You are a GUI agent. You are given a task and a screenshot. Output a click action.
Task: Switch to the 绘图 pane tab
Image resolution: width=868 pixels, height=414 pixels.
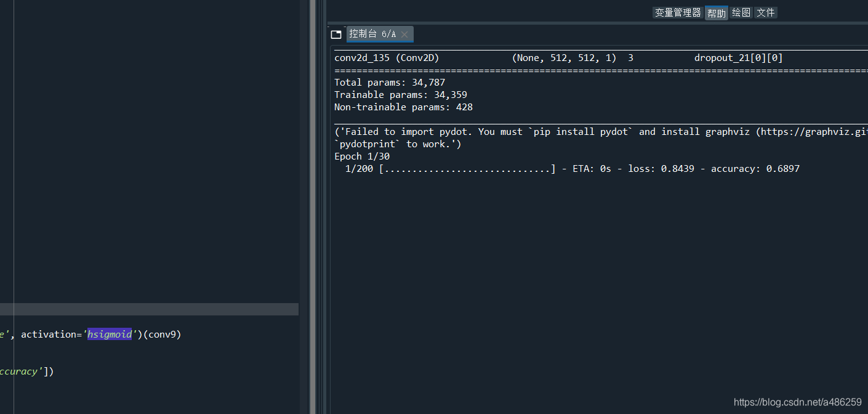click(741, 12)
